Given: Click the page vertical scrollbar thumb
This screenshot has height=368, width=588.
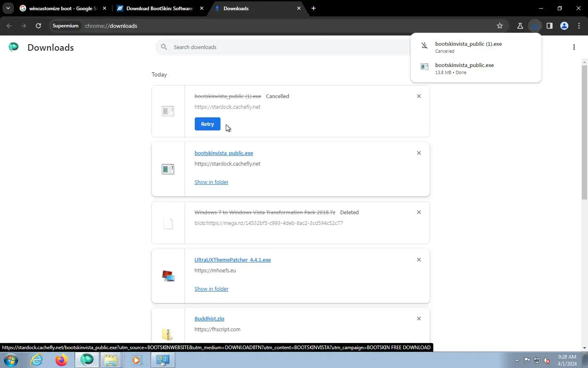Looking at the screenshot, I should 584,133.
